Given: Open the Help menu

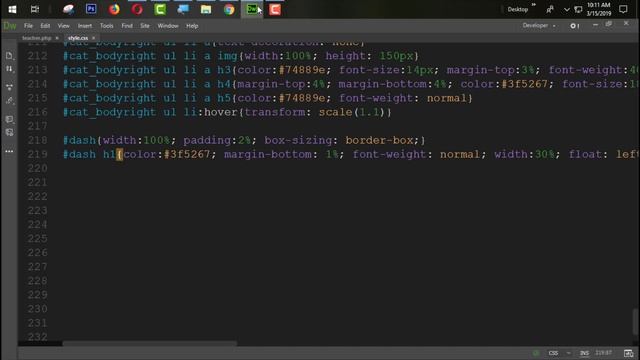Looking at the screenshot, I should [192, 26].
